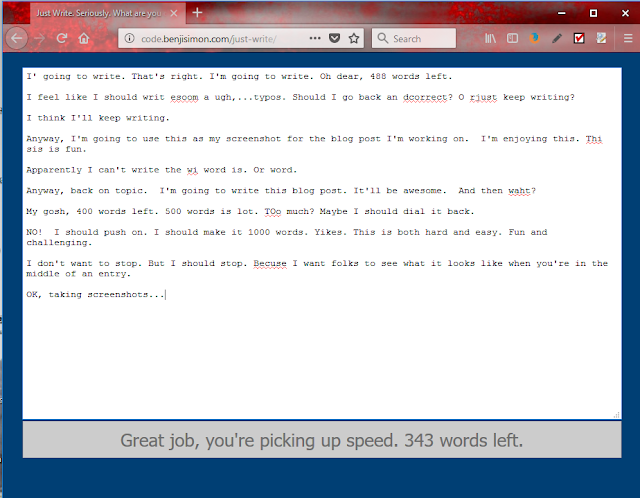Go to the Firefox home page
The width and height of the screenshot is (640, 498).
tap(84, 38)
